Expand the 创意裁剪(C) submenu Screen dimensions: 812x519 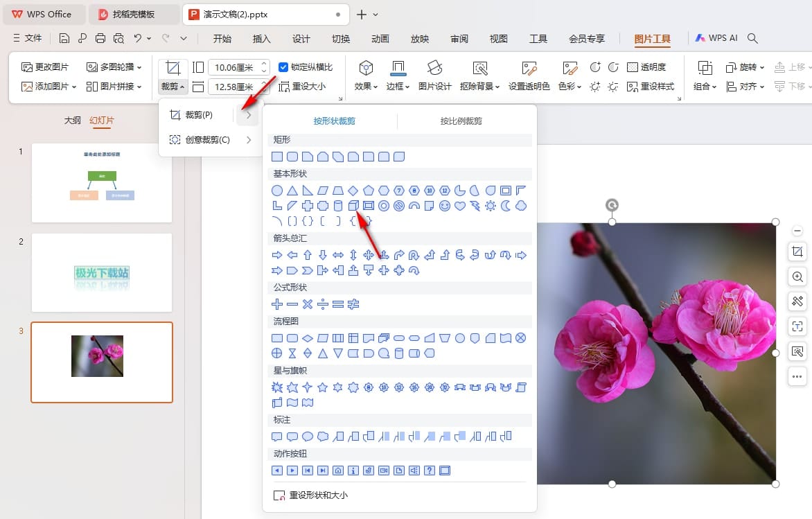coord(249,140)
